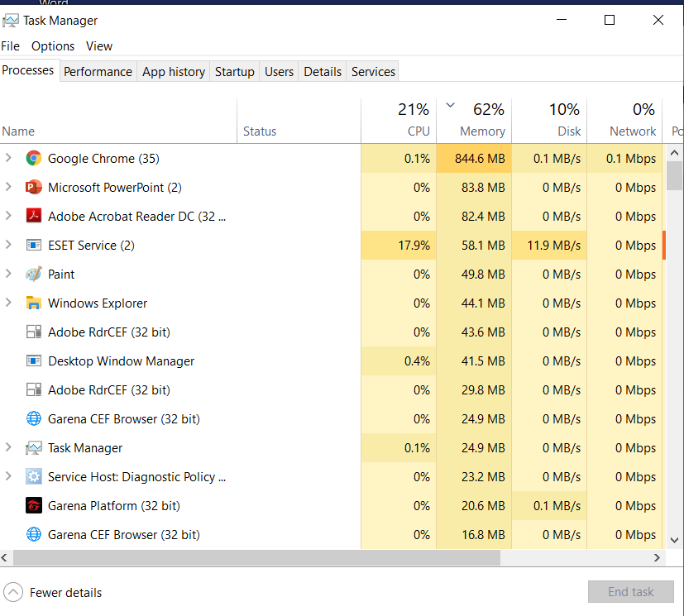Click globe icon of Garena CEF Browser 24.9 MB
684x616 pixels.
pyautogui.click(x=34, y=418)
